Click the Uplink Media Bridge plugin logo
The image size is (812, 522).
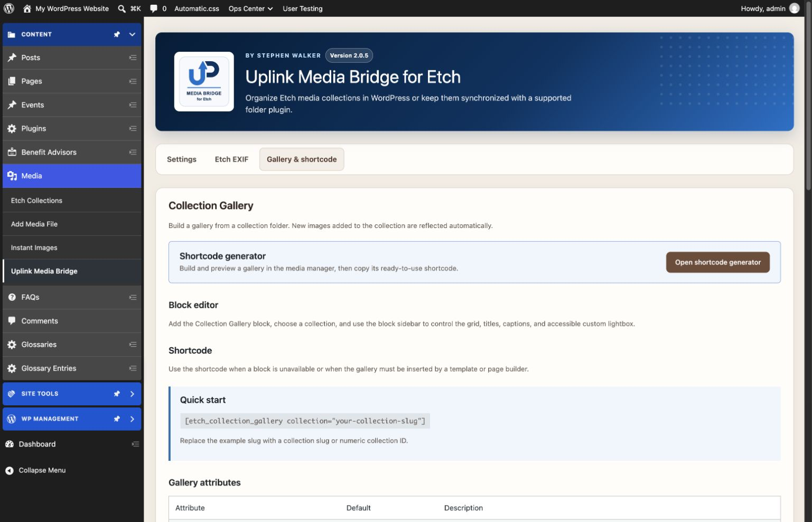pos(204,81)
